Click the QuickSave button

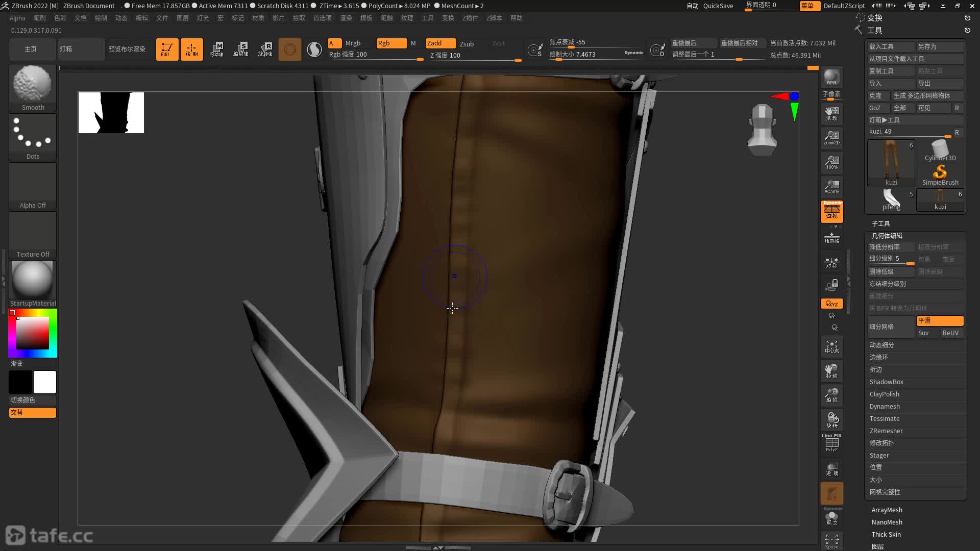click(718, 6)
